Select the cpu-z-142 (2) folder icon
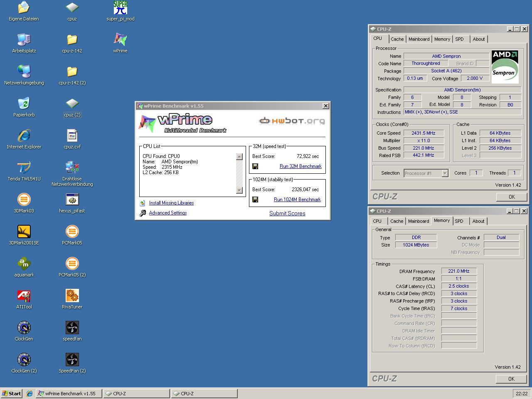This screenshot has height=399, width=532. 72,75
